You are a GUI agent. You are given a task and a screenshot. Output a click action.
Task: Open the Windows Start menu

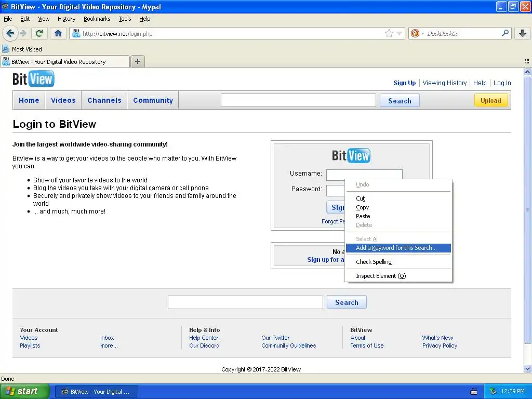[x=25, y=391]
